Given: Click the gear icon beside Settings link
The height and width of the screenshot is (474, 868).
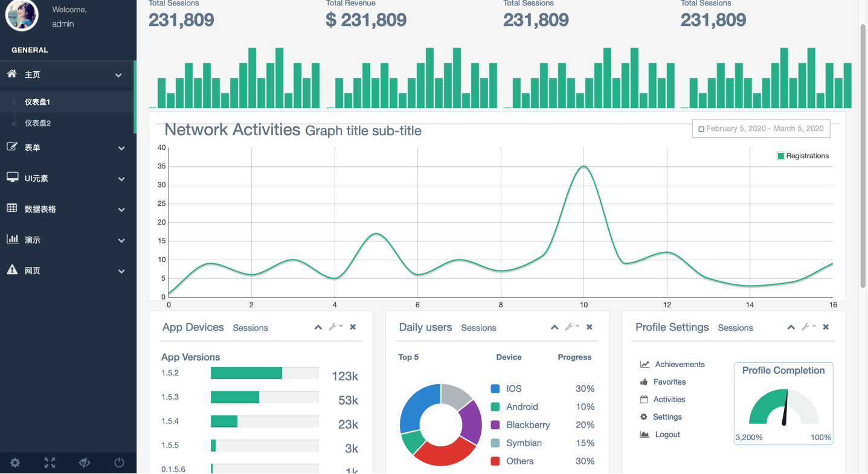Looking at the screenshot, I should tap(644, 417).
